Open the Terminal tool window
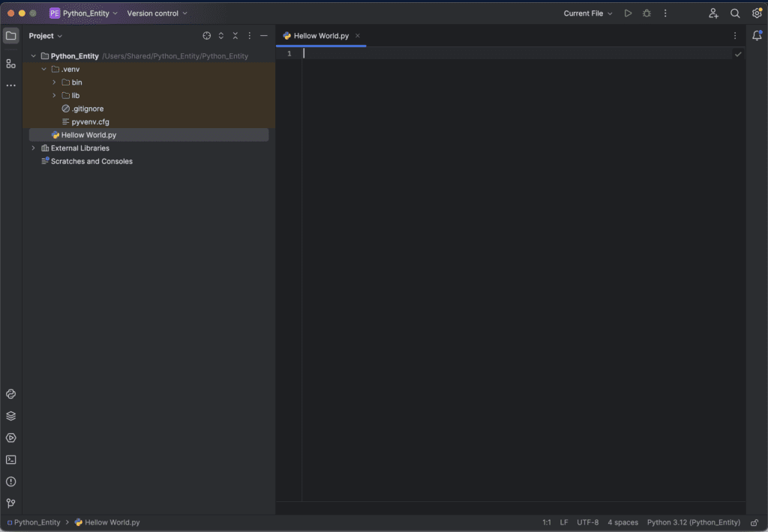This screenshot has height=532, width=768. [10, 460]
